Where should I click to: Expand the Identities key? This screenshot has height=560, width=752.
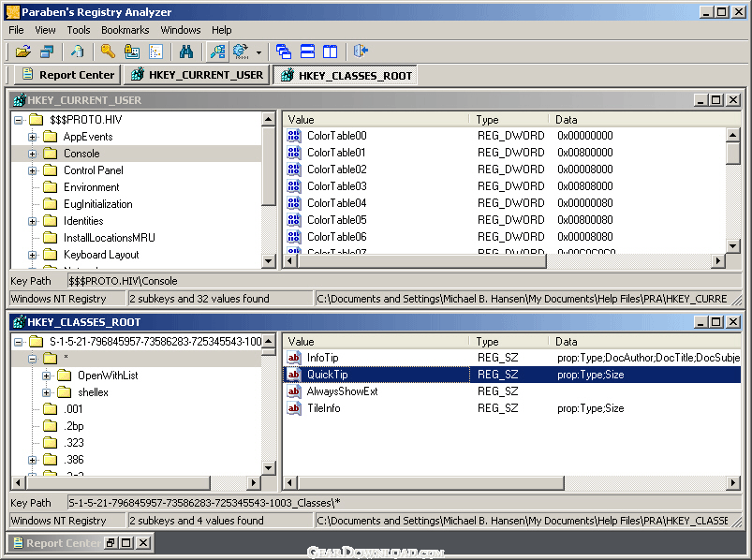(32, 221)
